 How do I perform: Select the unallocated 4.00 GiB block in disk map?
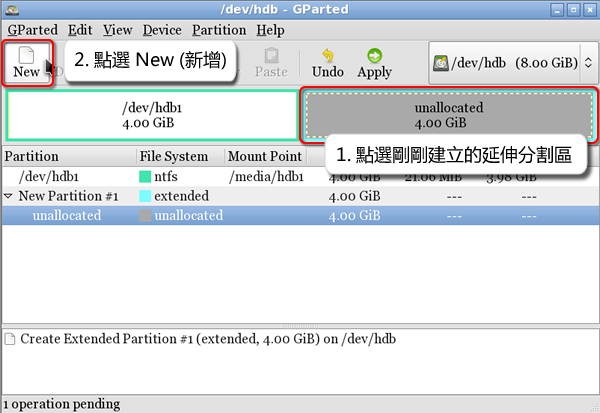(x=447, y=115)
